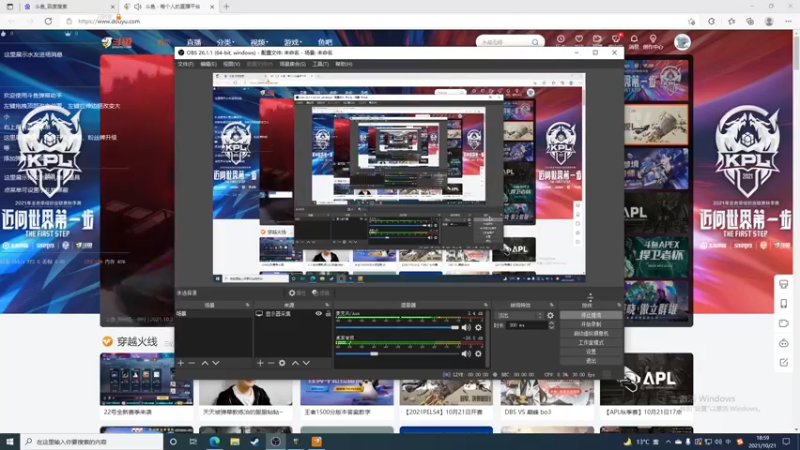This screenshot has height=450, width=800.
Task: Remove selected scene with minus icon
Action: 192,363
